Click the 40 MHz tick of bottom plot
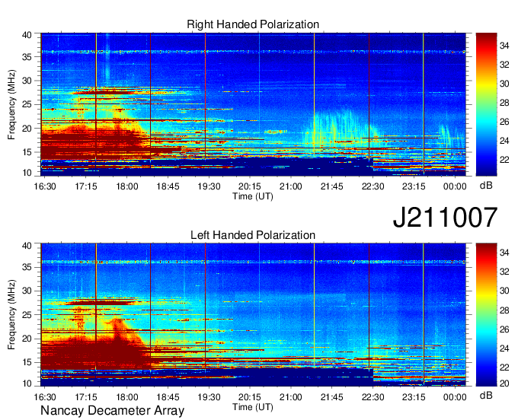 click(x=27, y=246)
